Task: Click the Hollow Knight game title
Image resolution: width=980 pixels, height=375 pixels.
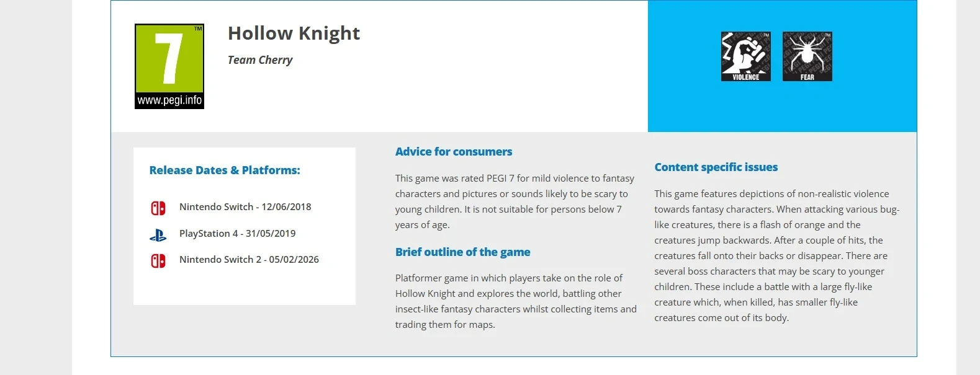Action: [294, 33]
